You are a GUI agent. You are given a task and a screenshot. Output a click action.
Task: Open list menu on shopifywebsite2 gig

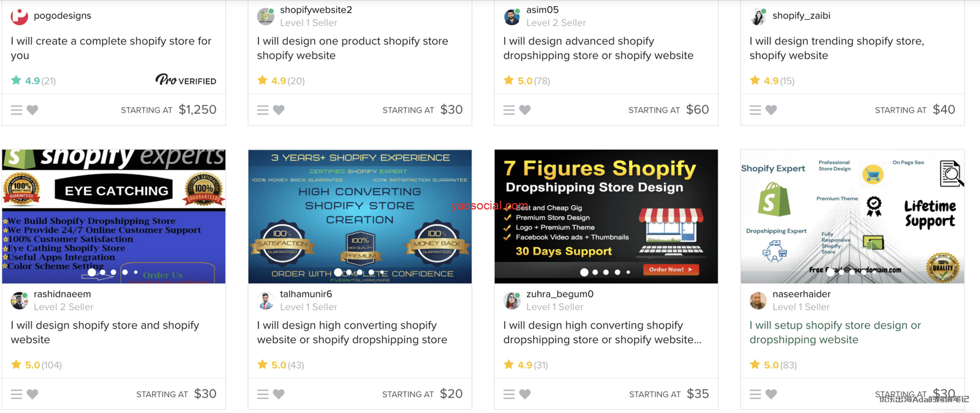click(263, 110)
